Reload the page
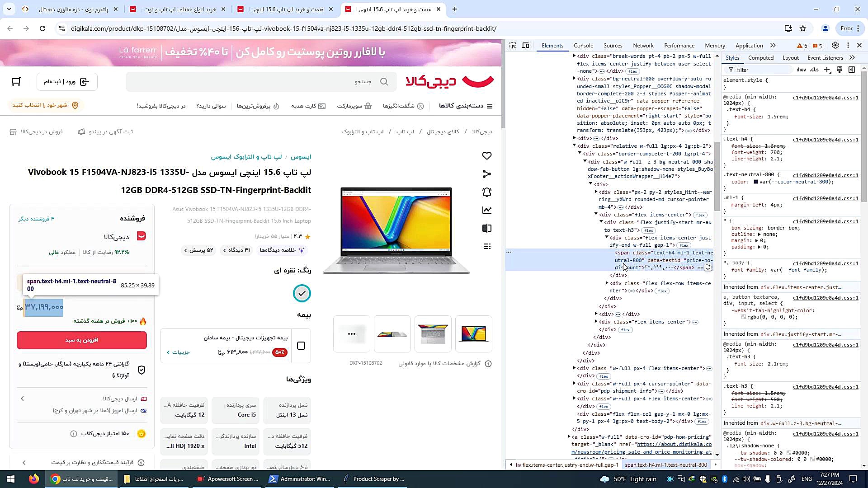The height and width of the screenshot is (488, 868). [x=42, y=28]
